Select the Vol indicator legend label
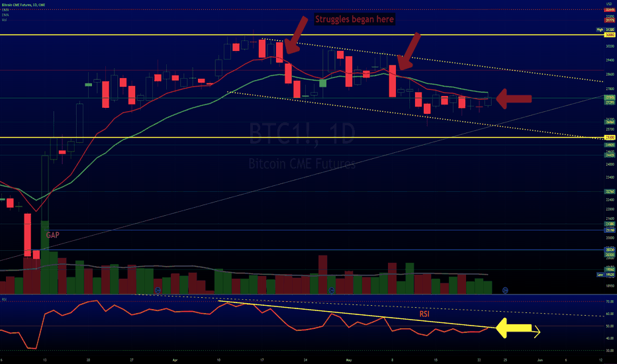 coord(5,20)
